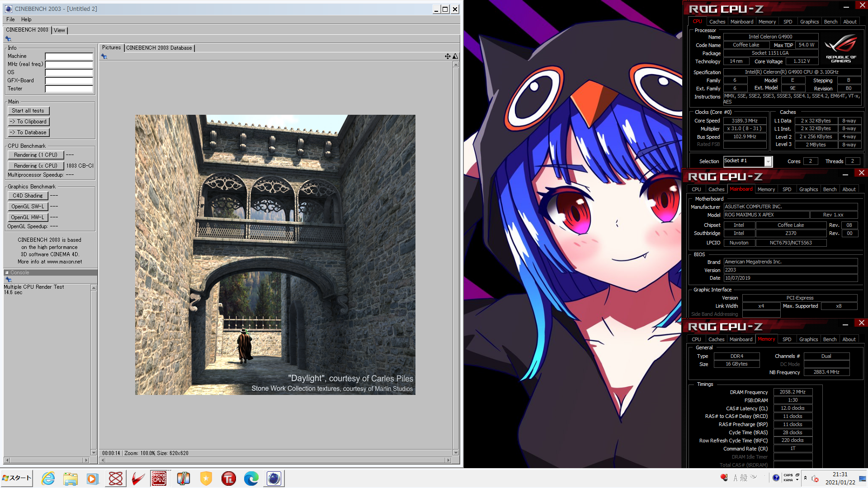Click the muted speaker volume tray icon
The height and width of the screenshot is (488, 868).
(815, 479)
